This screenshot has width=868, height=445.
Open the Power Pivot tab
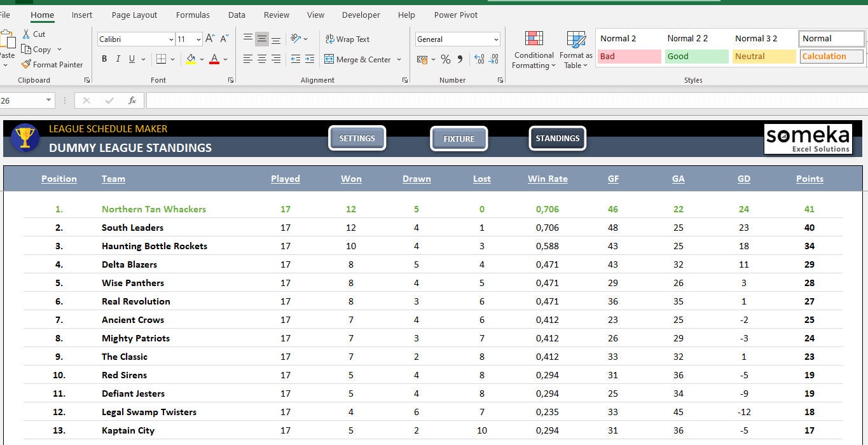[456, 15]
